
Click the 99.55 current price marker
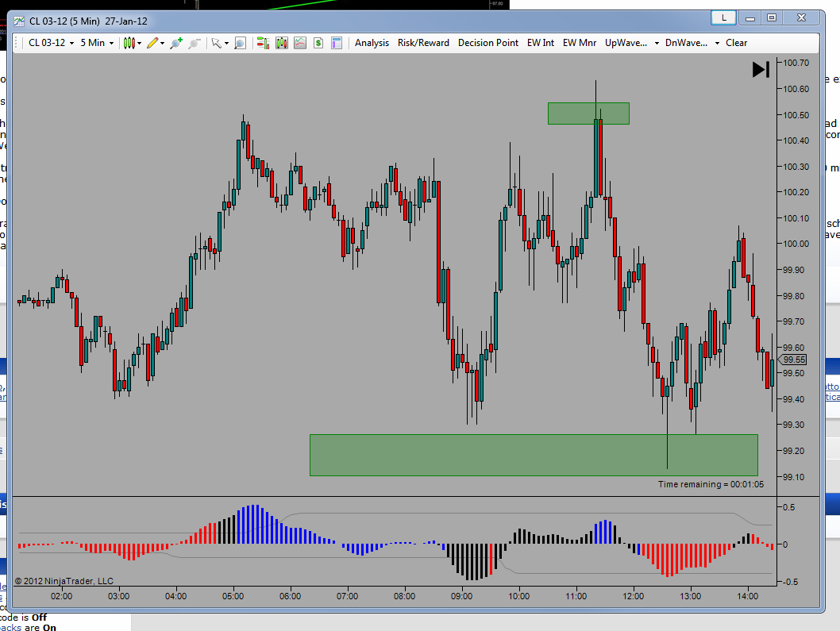click(793, 360)
